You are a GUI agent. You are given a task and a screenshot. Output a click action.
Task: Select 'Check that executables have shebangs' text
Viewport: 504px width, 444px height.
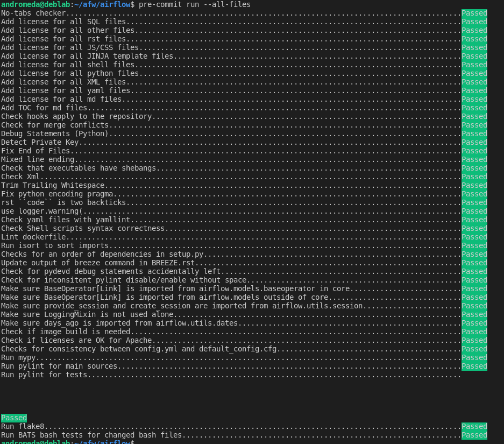79,168
